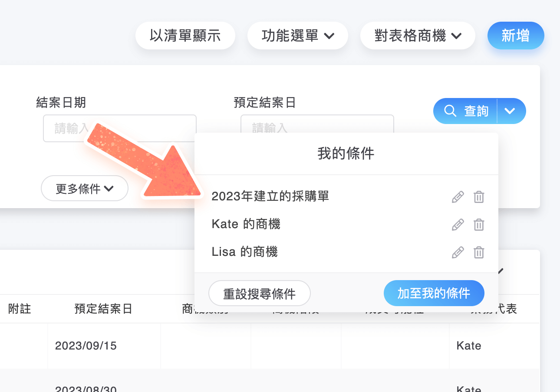Select saved condition Lisa 的商機

(x=244, y=252)
